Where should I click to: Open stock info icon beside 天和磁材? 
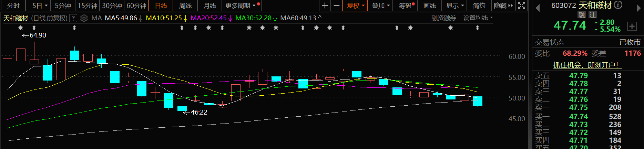coord(619,5)
